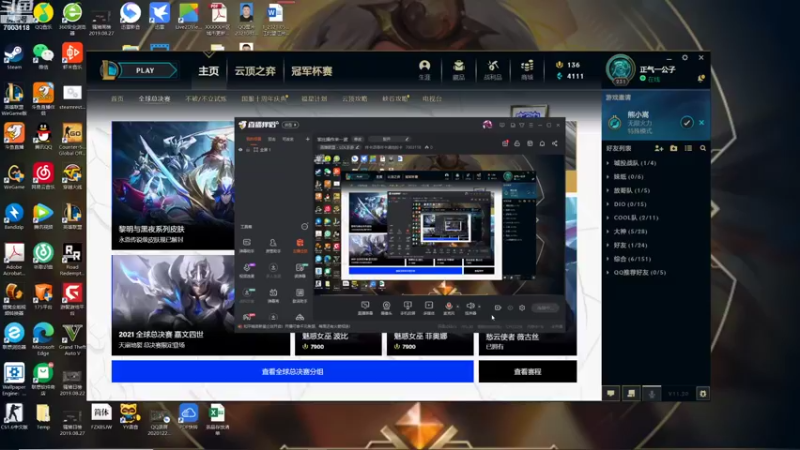Open the Counter-Strike Global Offensive shortcut
Screen dimensions: 800x450
click(72, 139)
